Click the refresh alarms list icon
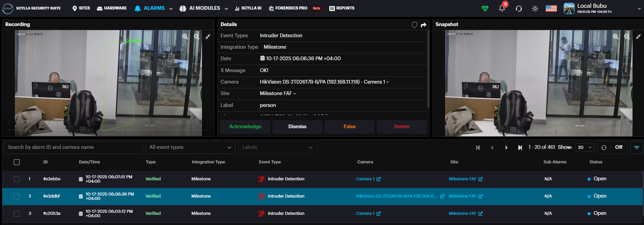The width and height of the screenshot is (644, 225). click(x=604, y=148)
